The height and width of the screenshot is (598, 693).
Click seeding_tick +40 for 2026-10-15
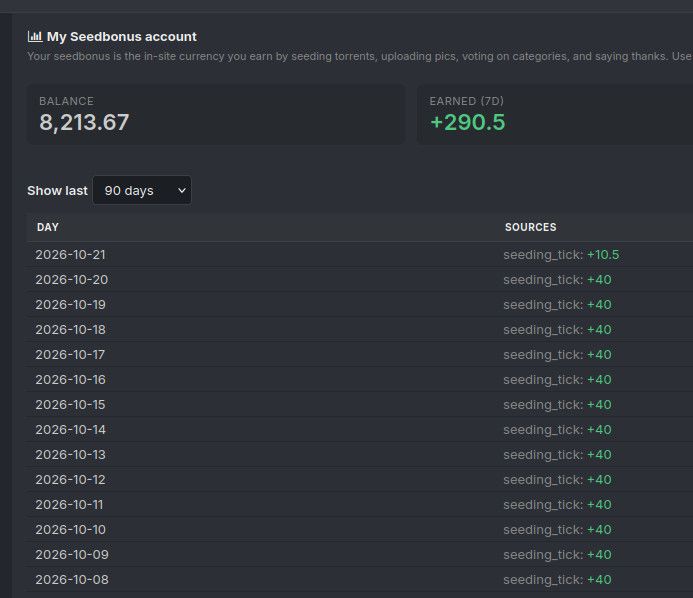tap(557, 404)
